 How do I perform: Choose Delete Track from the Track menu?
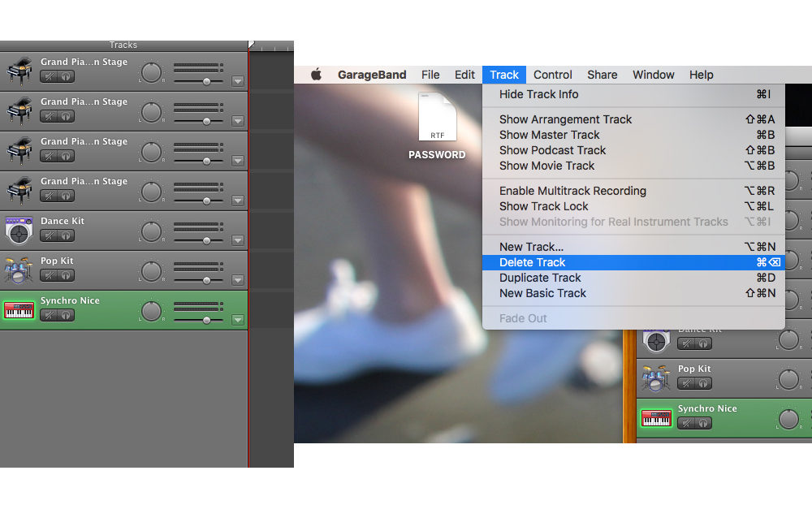(x=633, y=262)
